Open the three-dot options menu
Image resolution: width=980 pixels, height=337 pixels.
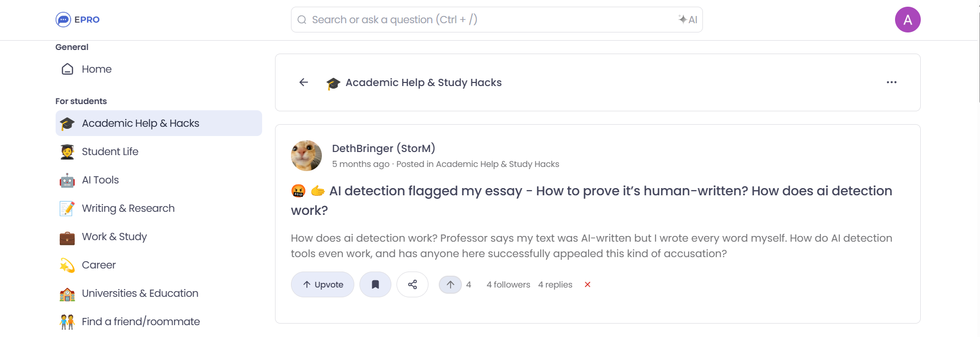coord(892,82)
